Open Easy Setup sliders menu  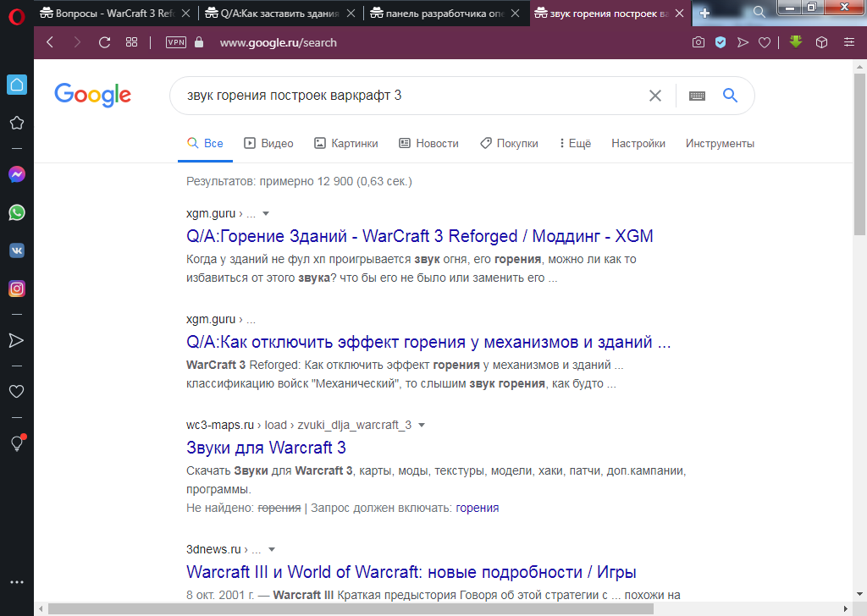(x=849, y=42)
